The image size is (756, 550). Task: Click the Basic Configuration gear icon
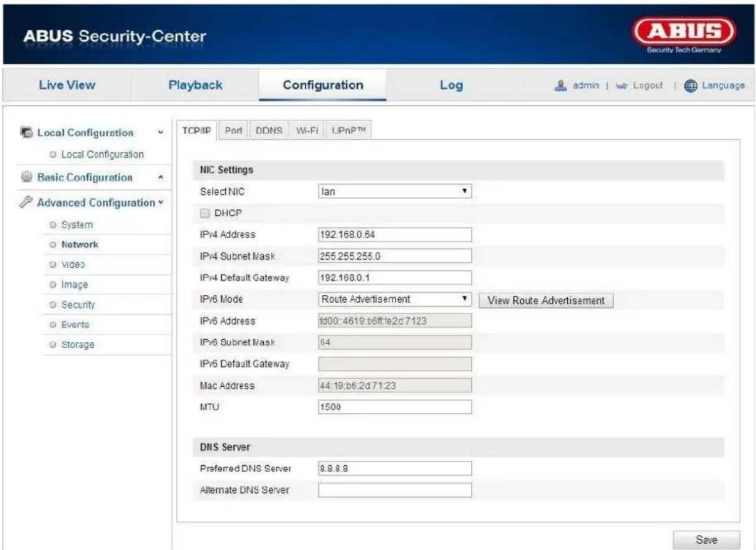click(x=27, y=178)
